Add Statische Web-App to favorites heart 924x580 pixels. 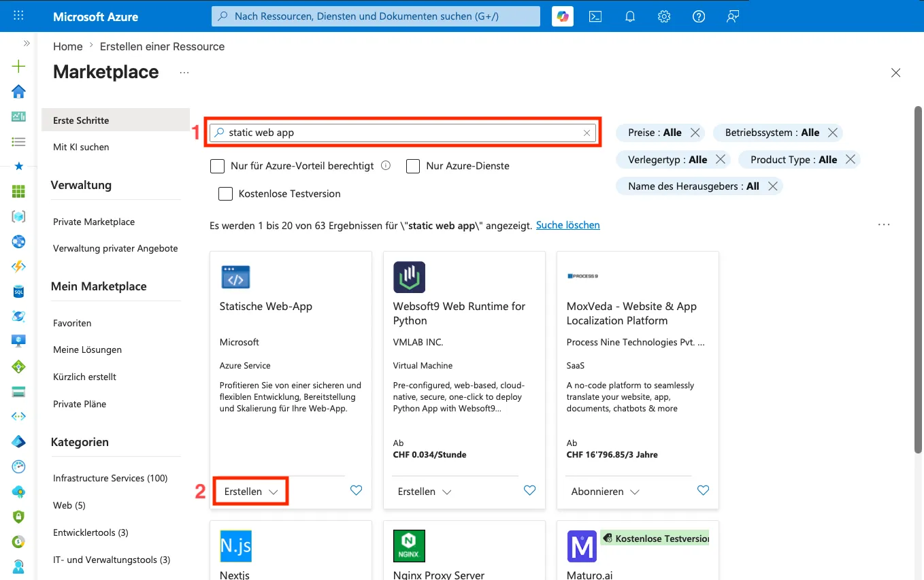[356, 490]
